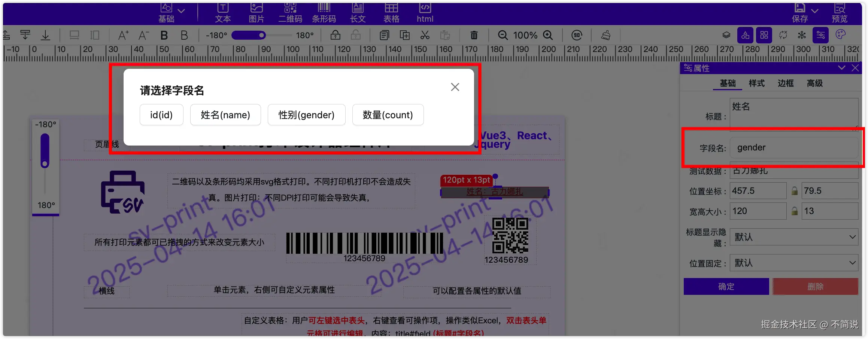The image size is (868, 339).
Task: Open the 保存 dropdown arrow
Action: point(815,11)
